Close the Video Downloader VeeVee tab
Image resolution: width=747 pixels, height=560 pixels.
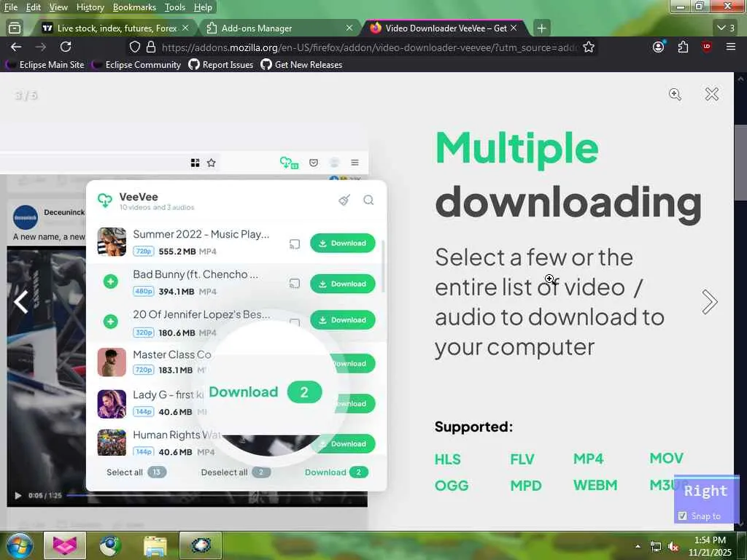[514, 28]
